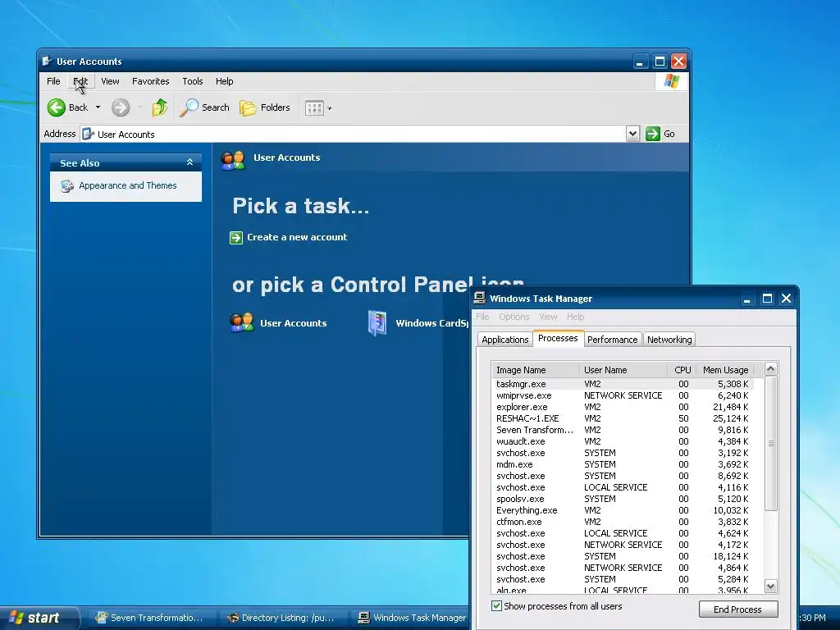Open Appearance and Themes link

tap(127, 186)
